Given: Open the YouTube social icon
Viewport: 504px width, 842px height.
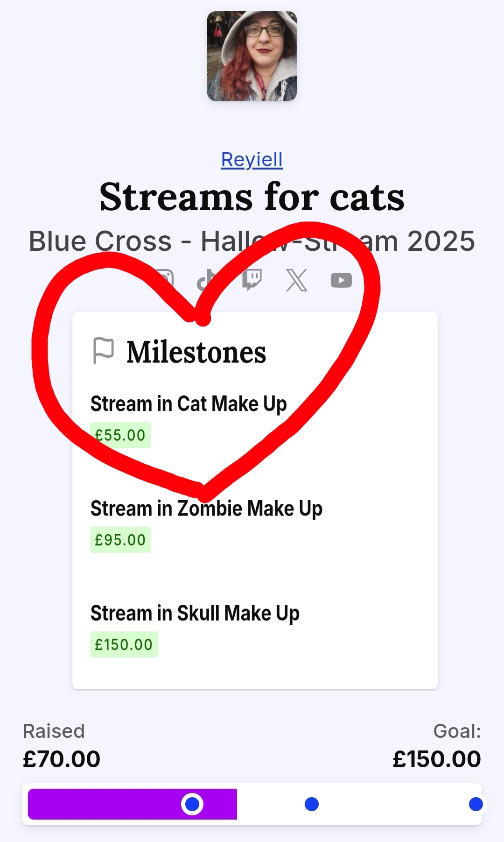Looking at the screenshot, I should coord(341,280).
